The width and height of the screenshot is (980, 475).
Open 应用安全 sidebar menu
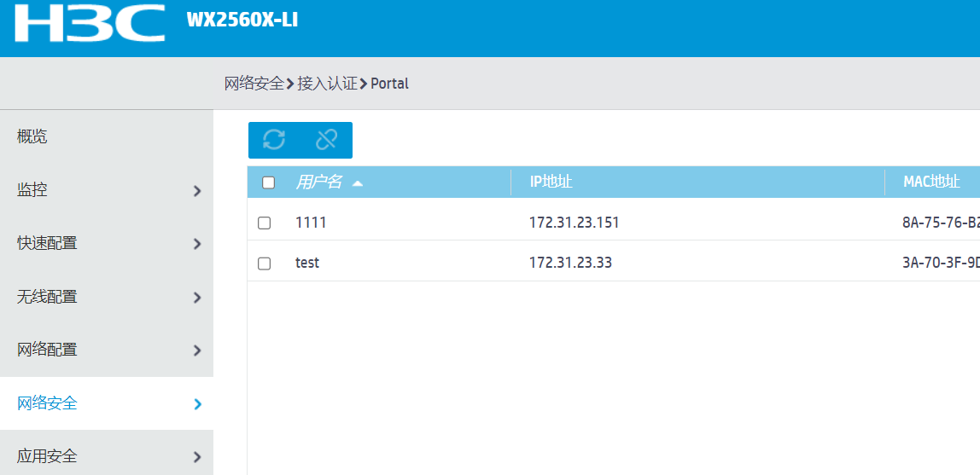pyautogui.click(x=48, y=456)
